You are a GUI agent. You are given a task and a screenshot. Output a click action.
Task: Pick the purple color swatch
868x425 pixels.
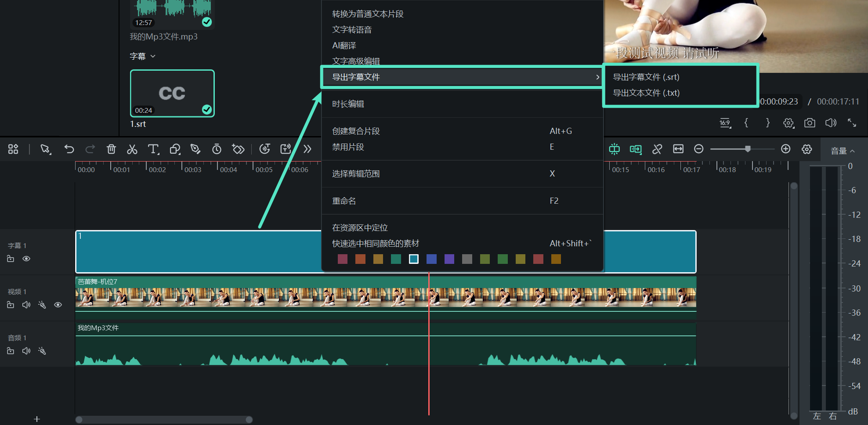point(449,259)
